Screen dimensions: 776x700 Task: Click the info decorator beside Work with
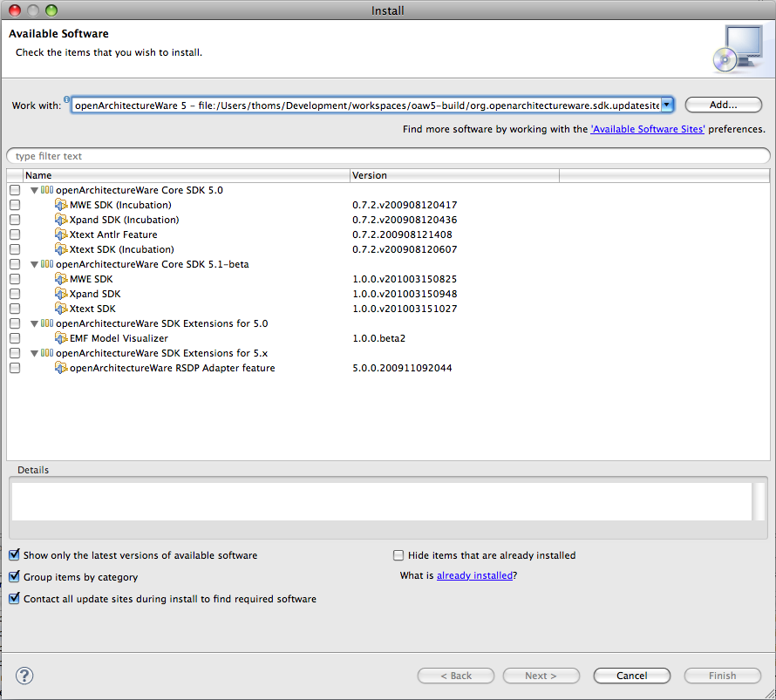[x=66, y=99]
